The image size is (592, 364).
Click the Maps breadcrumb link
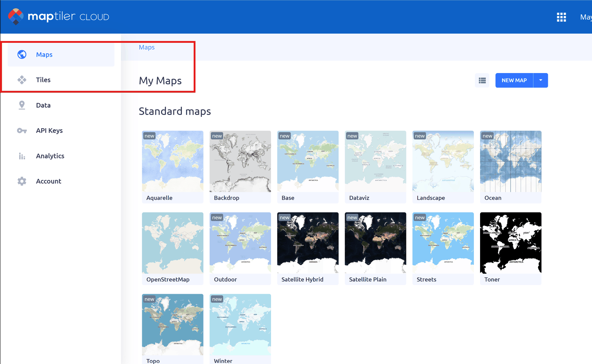click(146, 47)
